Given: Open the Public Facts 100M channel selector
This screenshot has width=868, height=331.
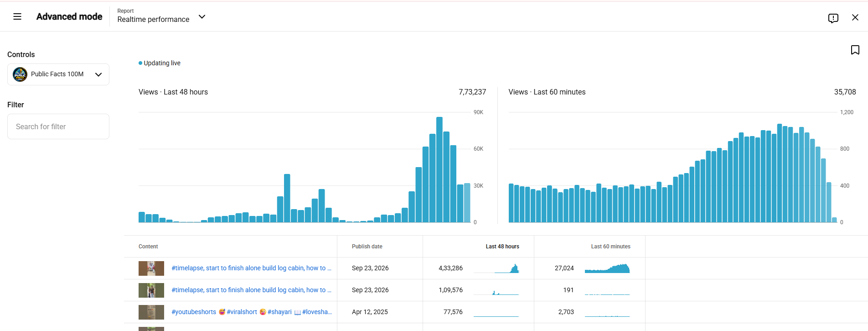Looking at the screenshot, I should [x=58, y=74].
